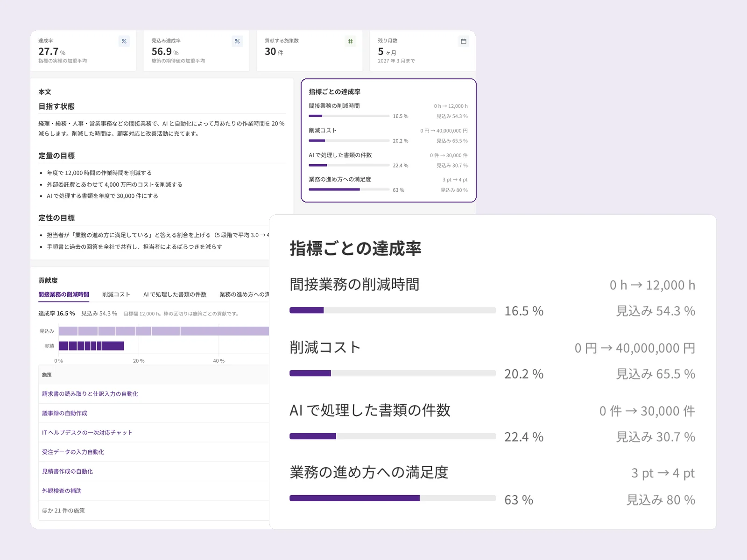
Task: Select the 間接業務の削減時間 tab under 貢献度
Action: click(63, 294)
